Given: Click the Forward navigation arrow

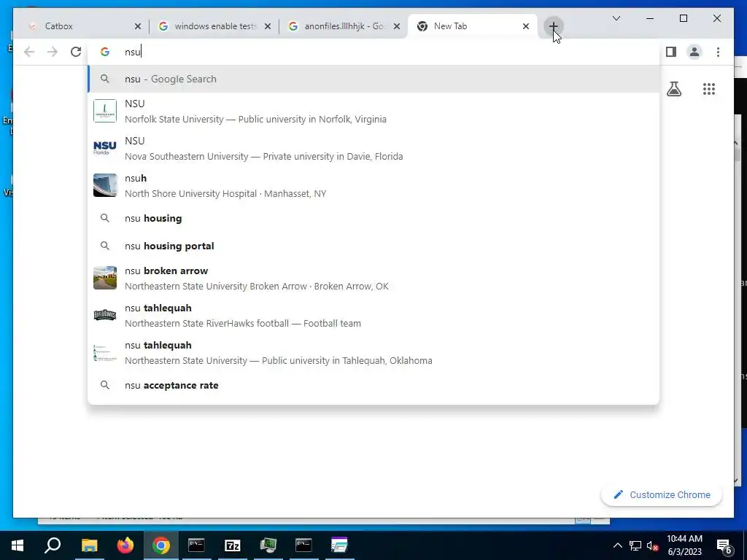Looking at the screenshot, I should coord(53,52).
